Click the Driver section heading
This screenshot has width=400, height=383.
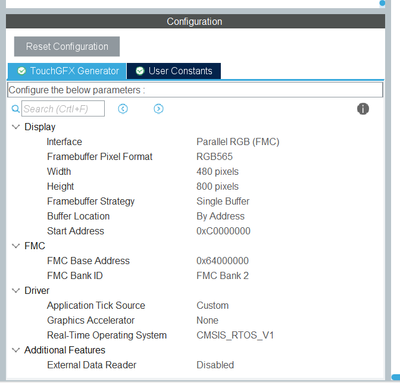tap(37, 291)
